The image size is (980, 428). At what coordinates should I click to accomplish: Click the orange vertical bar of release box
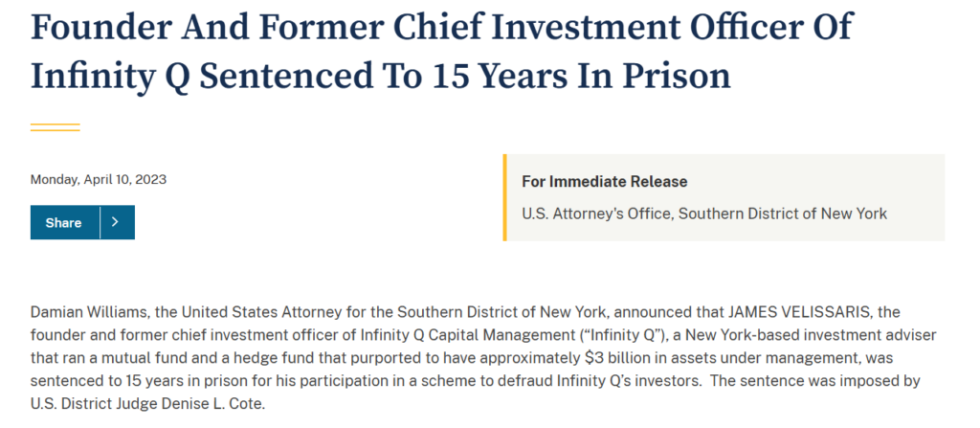click(x=504, y=197)
